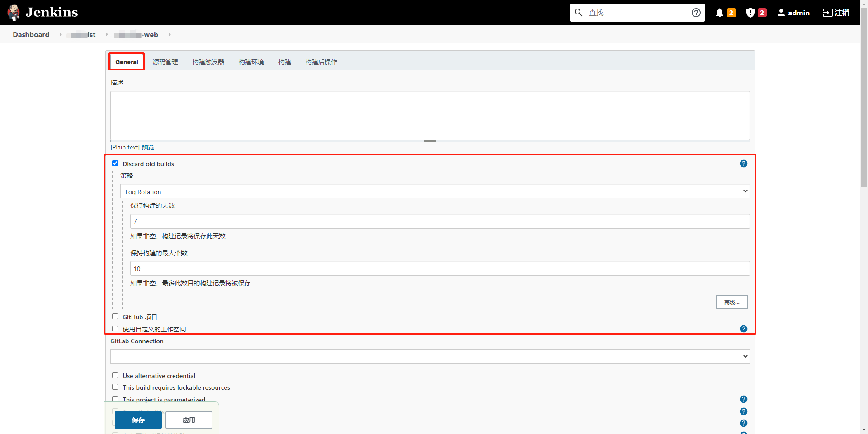Switch to the General tab
The height and width of the screenshot is (434, 868).
pos(127,62)
